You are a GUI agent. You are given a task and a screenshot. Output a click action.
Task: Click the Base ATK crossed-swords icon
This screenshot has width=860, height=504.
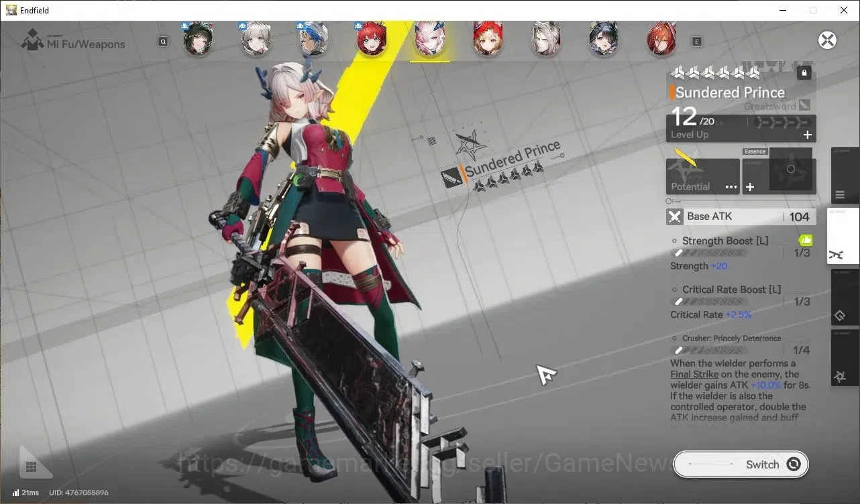[x=674, y=216]
